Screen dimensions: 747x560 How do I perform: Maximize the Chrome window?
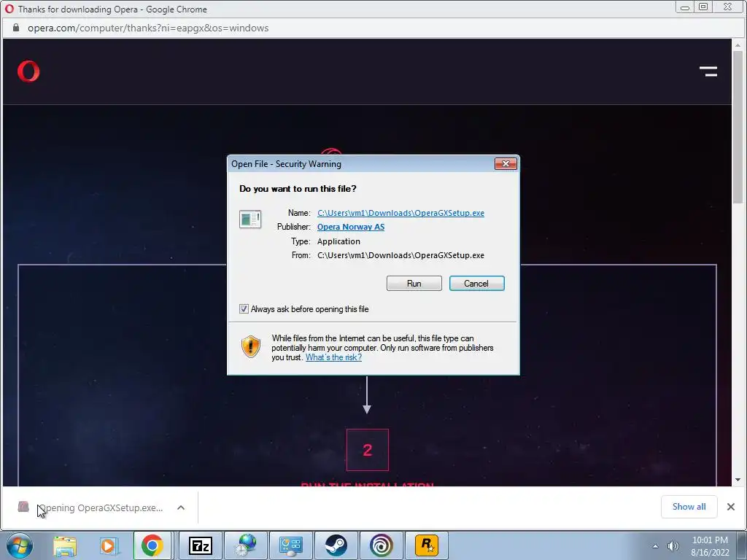[703, 7]
